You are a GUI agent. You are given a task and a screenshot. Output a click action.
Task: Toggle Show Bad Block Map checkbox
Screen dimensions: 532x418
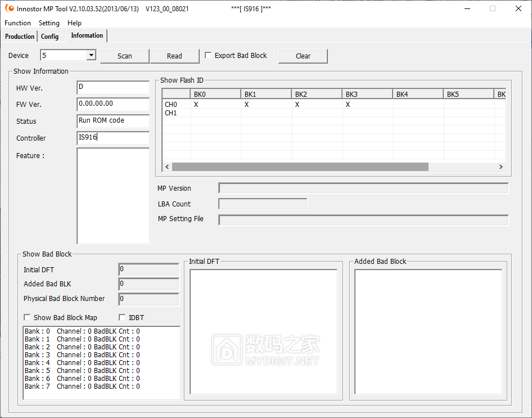[28, 318]
